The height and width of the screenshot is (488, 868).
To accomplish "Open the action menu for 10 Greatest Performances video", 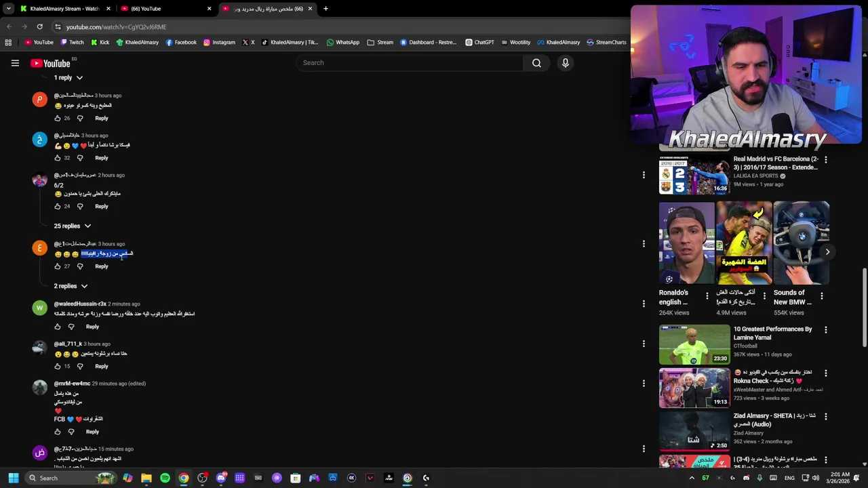I will pyautogui.click(x=825, y=329).
